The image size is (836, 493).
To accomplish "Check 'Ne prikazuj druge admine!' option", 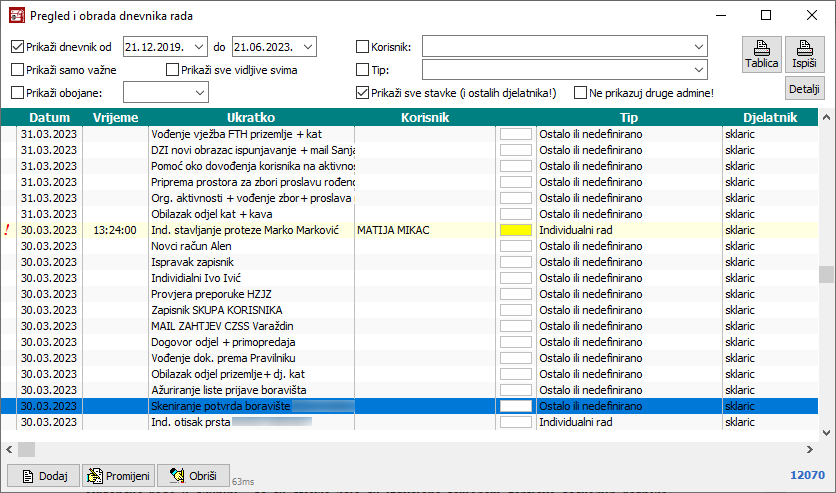I will 581,93.
